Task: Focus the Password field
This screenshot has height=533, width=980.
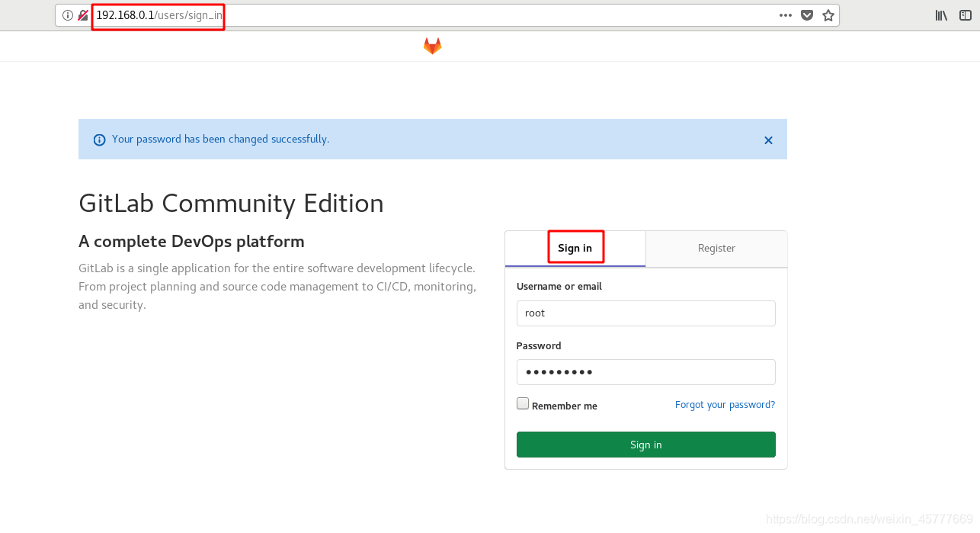Action: [x=646, y=372]
